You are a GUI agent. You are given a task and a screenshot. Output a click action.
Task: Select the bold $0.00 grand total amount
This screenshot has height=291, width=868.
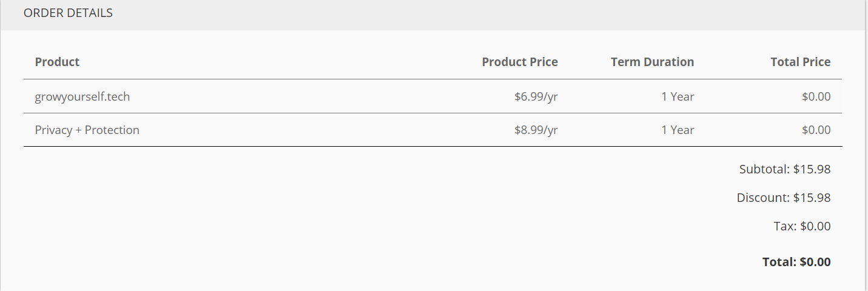click(815, 262)
